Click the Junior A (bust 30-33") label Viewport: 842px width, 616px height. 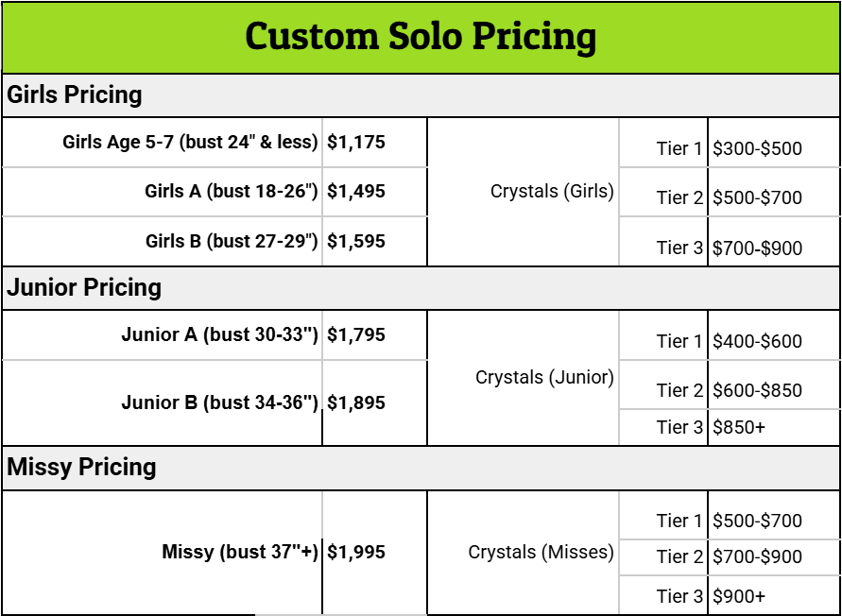(219, 334)
